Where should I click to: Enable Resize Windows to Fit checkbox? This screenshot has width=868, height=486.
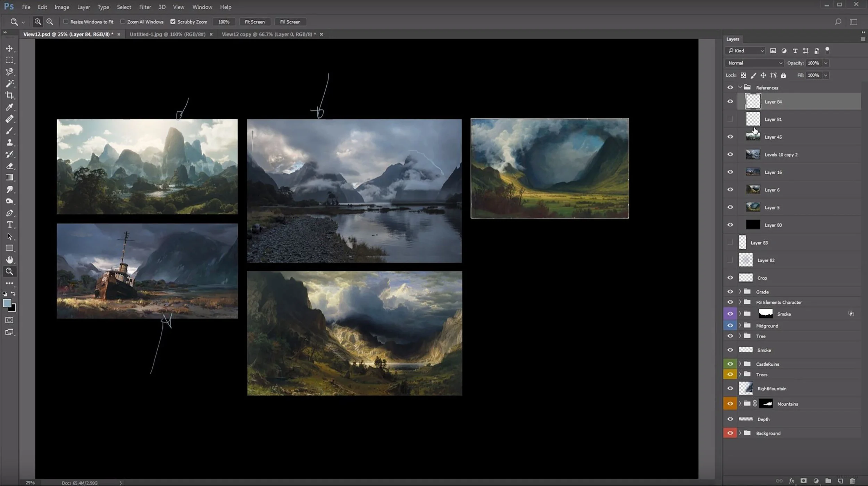(66, 22)
